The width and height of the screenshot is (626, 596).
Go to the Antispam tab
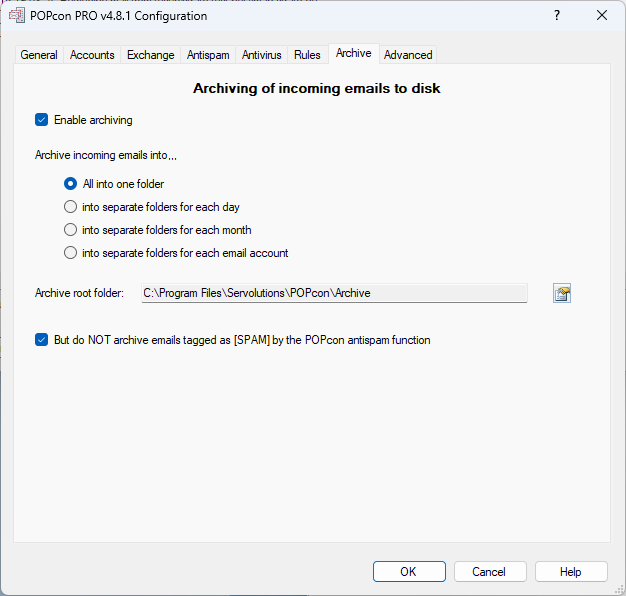208,55
